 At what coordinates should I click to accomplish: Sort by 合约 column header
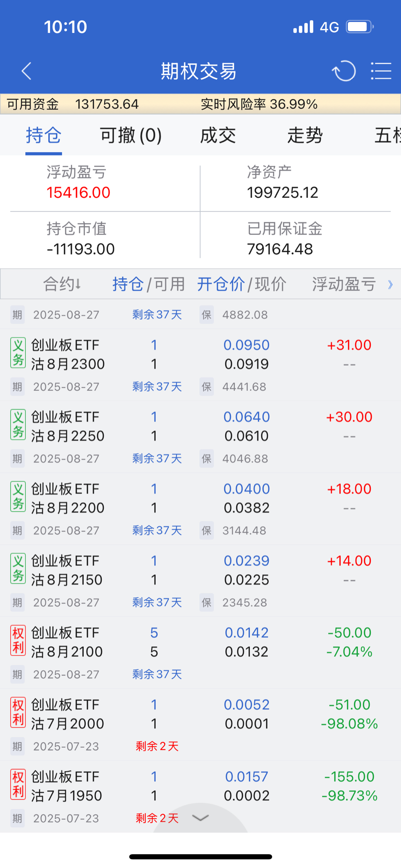tap(62, 284)
